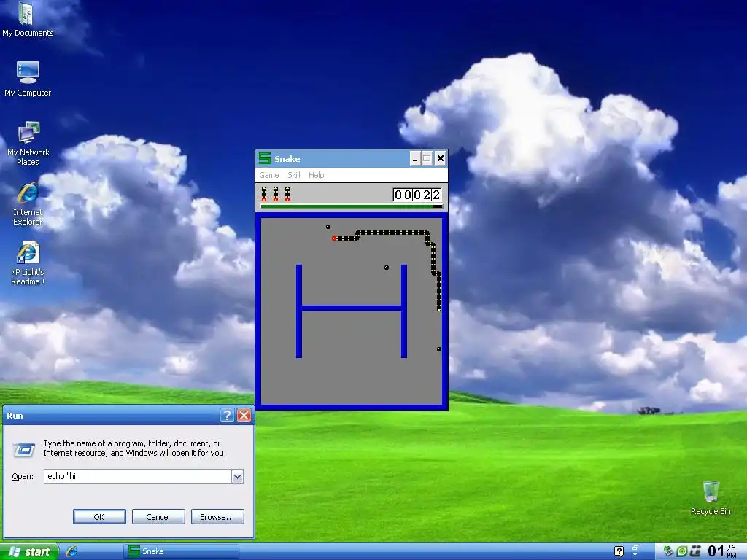The width and height of the screenshot is (747, 560).
Task: Switch to Snake taskbar button
Action: click(181, 551)
